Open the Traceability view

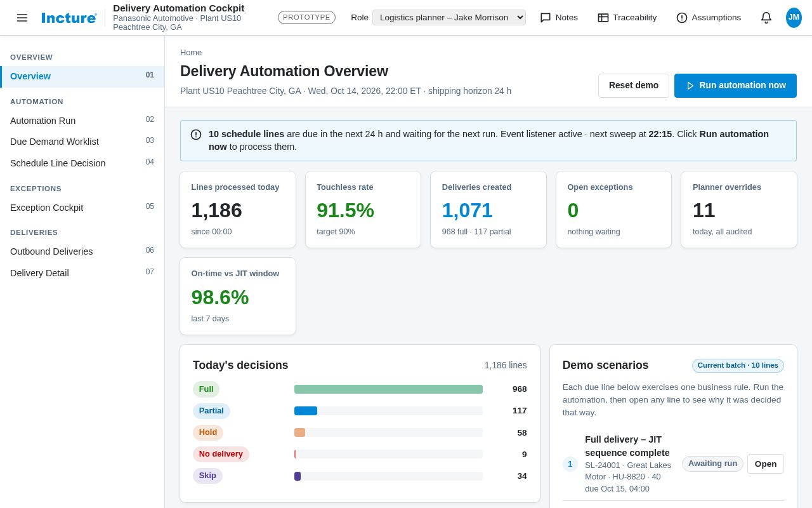point(627,18)
